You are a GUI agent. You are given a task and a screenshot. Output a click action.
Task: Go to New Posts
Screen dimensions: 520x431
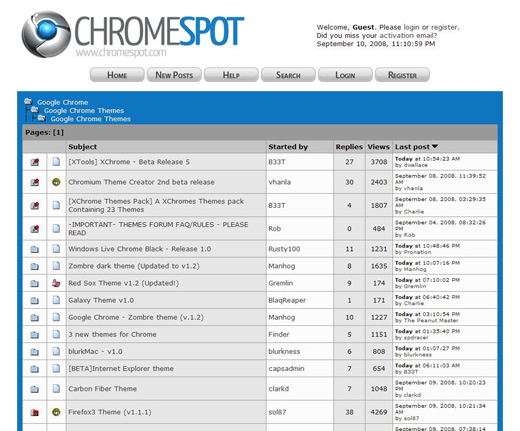[x=174, y=75]
